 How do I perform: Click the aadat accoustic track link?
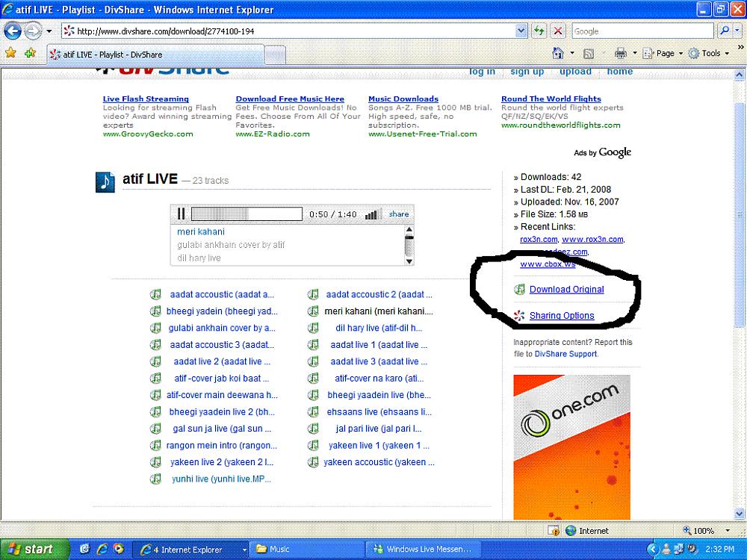222,294
